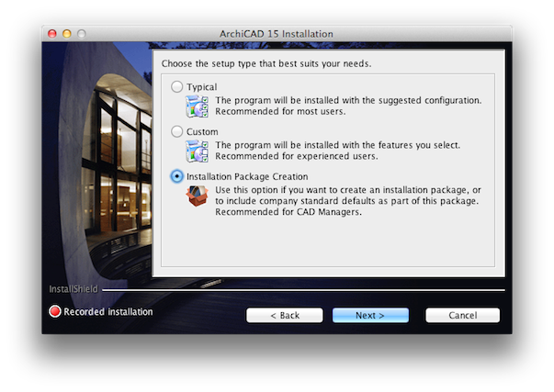Click the red Recorded installation indicator
The image size is (554, 392).
click(x=55, y=311)
